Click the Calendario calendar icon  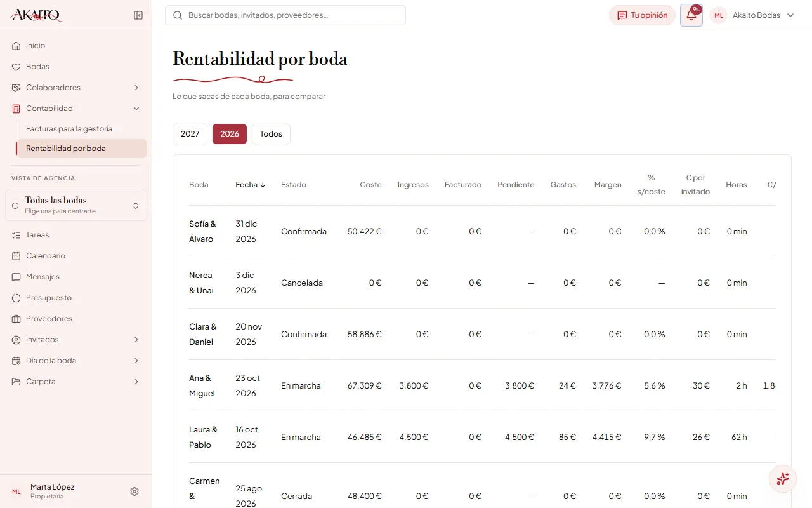click(x=16, y=256)
